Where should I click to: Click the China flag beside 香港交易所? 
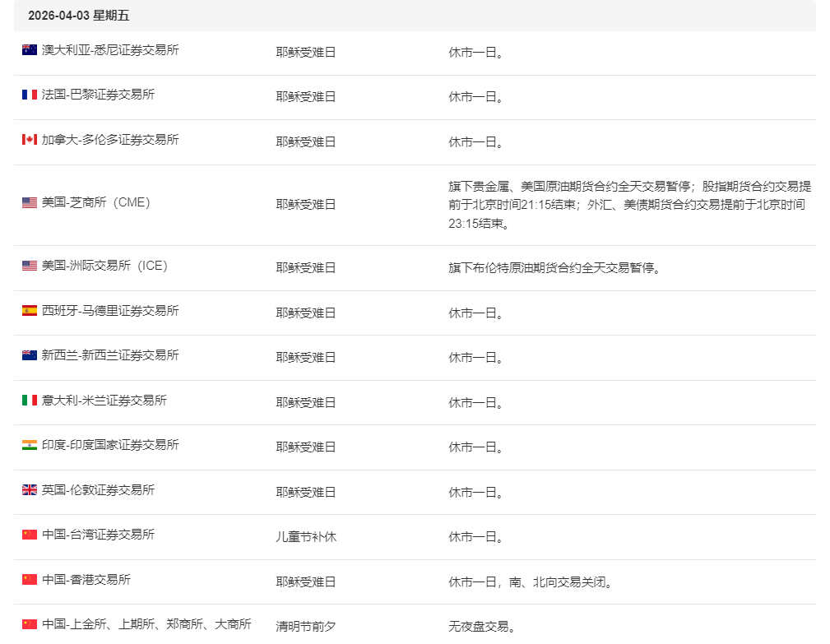point(29,580)
